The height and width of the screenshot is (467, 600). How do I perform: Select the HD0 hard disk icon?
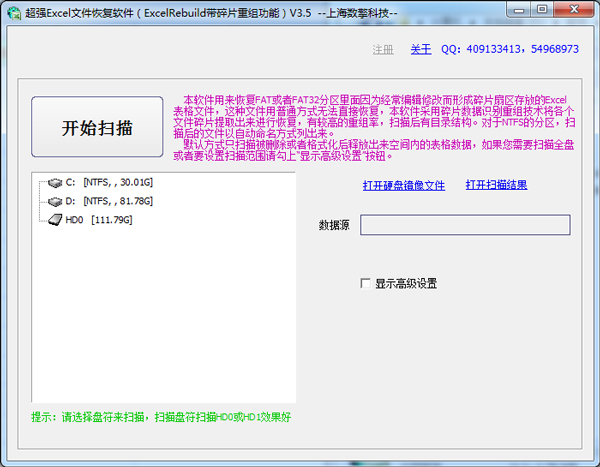(x=55, y=220)
